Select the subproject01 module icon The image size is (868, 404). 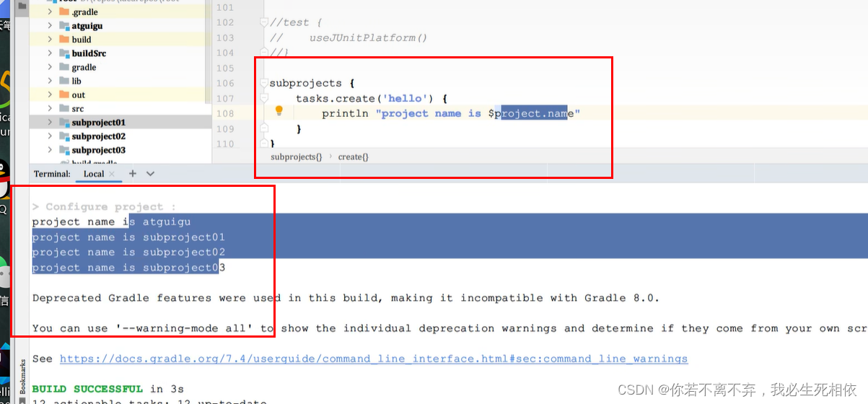click(x=64, y=122)
